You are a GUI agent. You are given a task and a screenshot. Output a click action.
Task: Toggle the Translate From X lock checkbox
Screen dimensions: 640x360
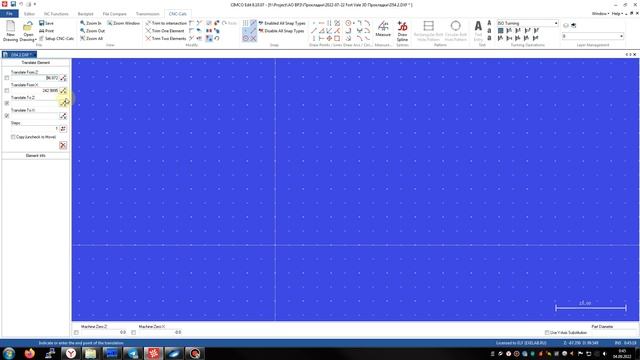(7, 91)
